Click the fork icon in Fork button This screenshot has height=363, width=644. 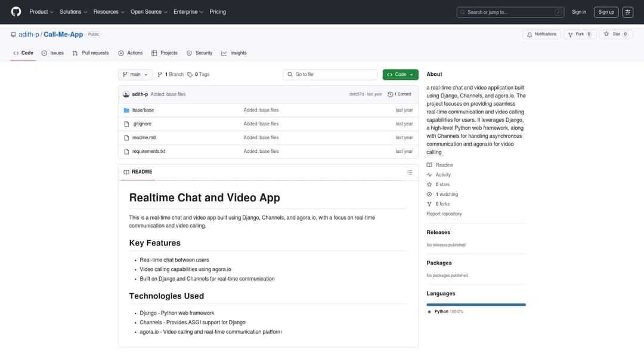(570, 35)
